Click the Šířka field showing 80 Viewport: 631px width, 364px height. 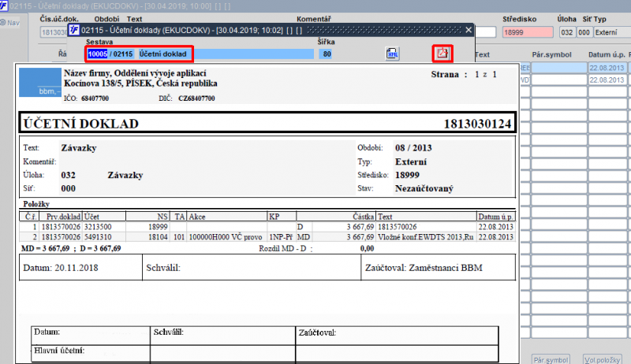pyautogui.click(x=326, y=54)
